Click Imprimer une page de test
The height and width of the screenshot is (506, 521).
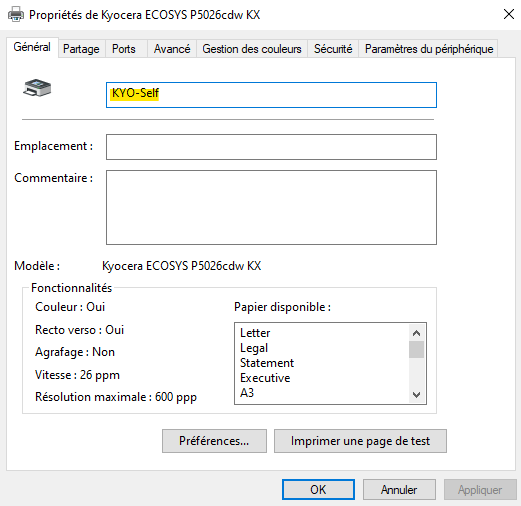360,441
